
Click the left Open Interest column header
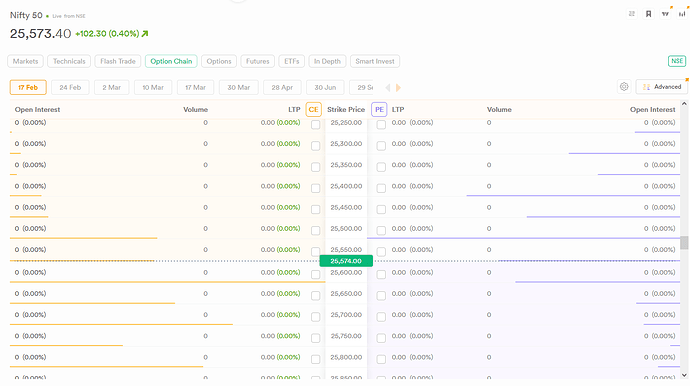tap(37, 110)
